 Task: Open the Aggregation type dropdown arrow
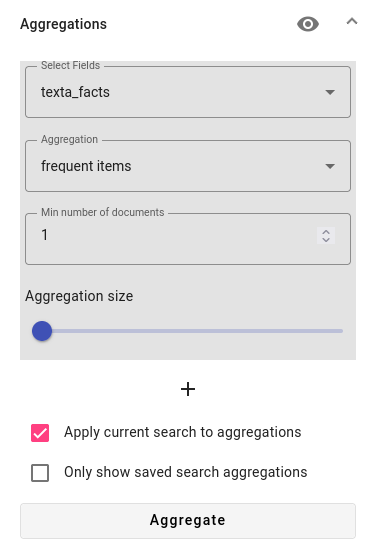330,166
